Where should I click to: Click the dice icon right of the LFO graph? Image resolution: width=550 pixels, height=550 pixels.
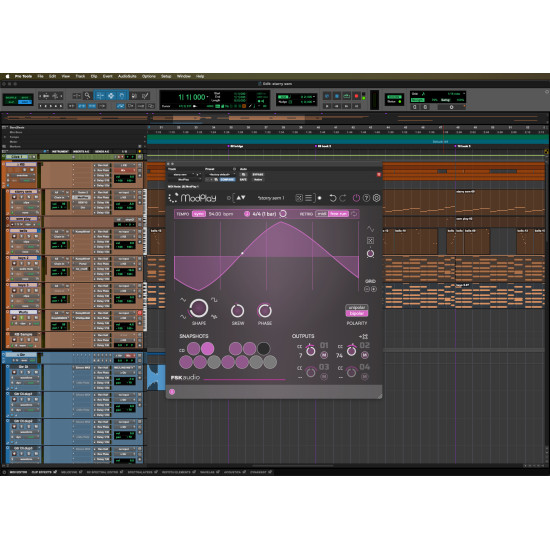click(x=370, y=241)
